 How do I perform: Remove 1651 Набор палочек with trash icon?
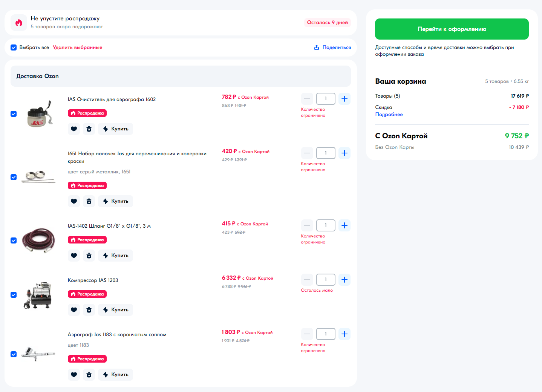89,201
